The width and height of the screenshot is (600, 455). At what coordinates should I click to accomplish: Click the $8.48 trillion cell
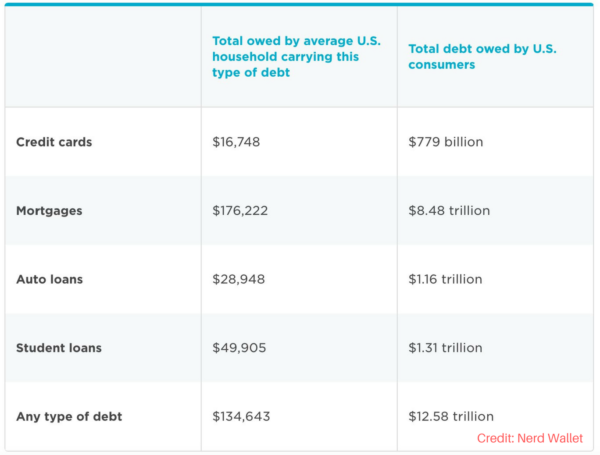[x=449, y=211]
